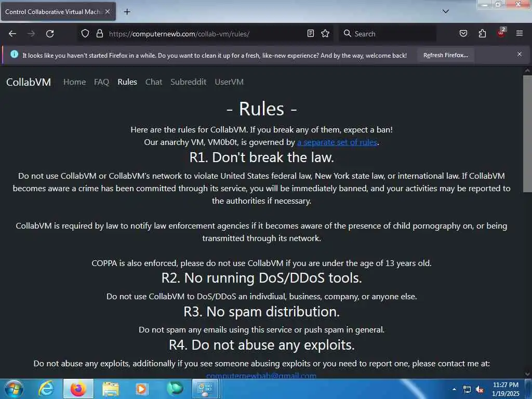Open Windows Media Player from taskbar

tap(142, 389)
